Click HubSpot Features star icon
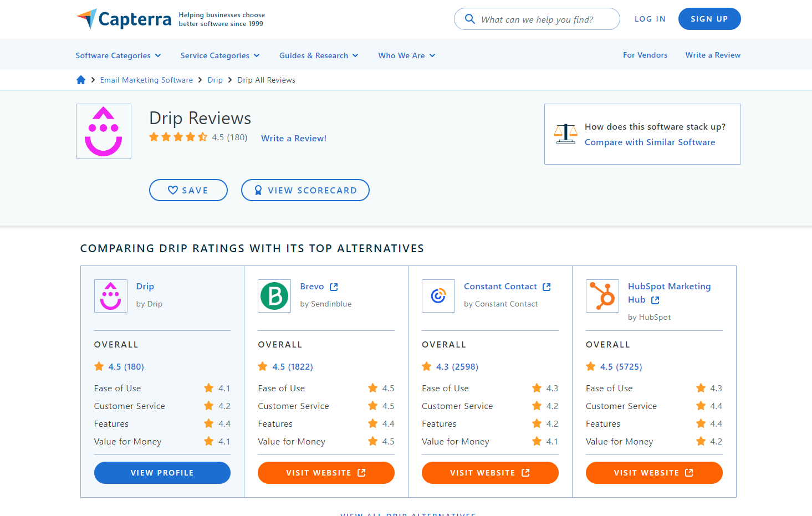Viewport: 812px width, 516px height. coord(701,423)
